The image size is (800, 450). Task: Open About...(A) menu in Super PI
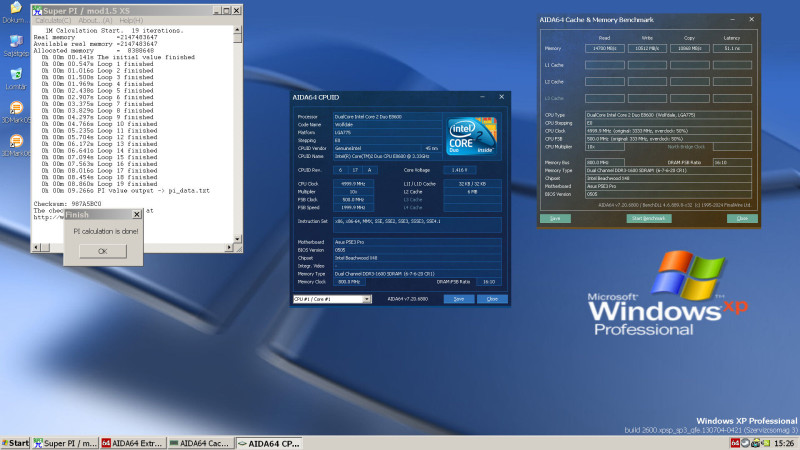point(95,20)
